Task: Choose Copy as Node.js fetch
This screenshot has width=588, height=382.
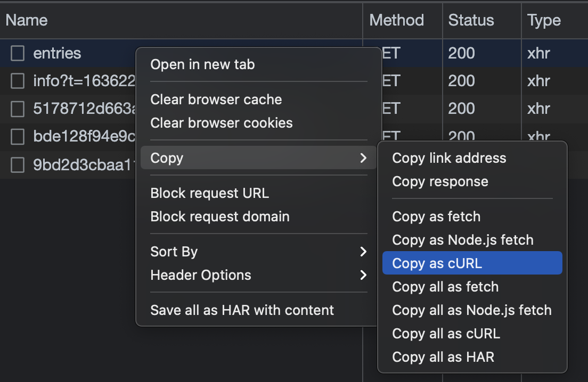Action: pos(462,240)
